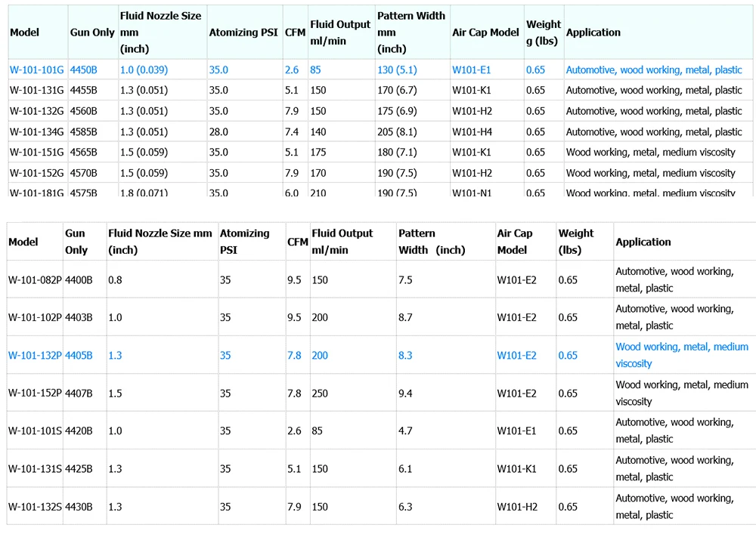
Task: Click the 4403B gun only cell
Action: coord(79,317)
